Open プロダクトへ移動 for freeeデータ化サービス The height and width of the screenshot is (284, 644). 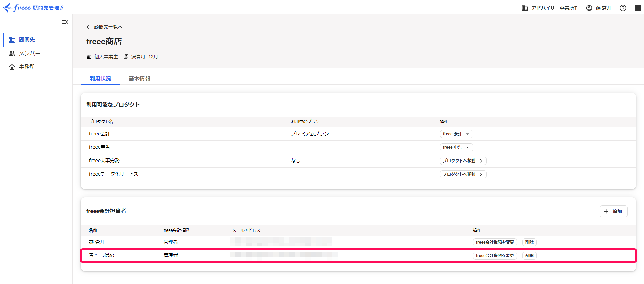(x=463, y=174)
